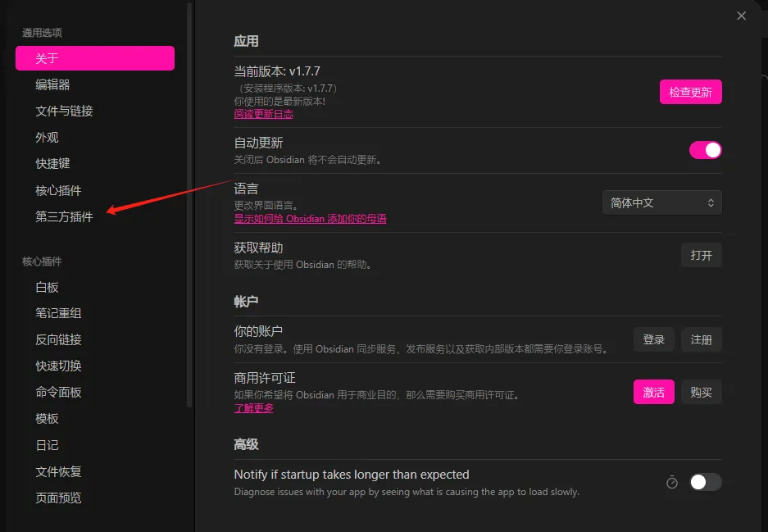This screenshot has width=768, height=532.
Task: Click the 你的账户 heading text
Action: point(258,331)
